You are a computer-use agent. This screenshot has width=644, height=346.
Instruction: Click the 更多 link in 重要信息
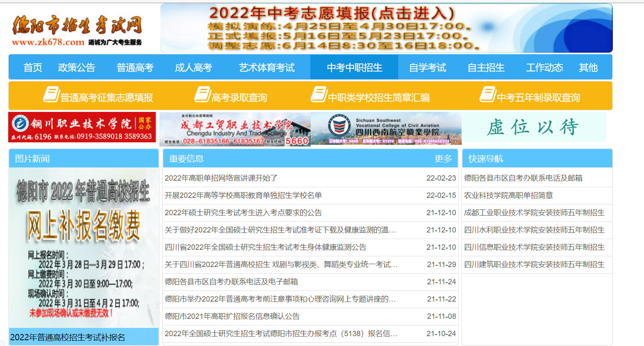[443, 159]
